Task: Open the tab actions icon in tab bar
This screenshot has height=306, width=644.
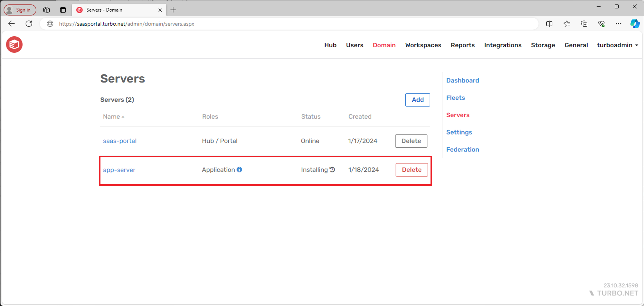Action: click(x=63, y=10)
